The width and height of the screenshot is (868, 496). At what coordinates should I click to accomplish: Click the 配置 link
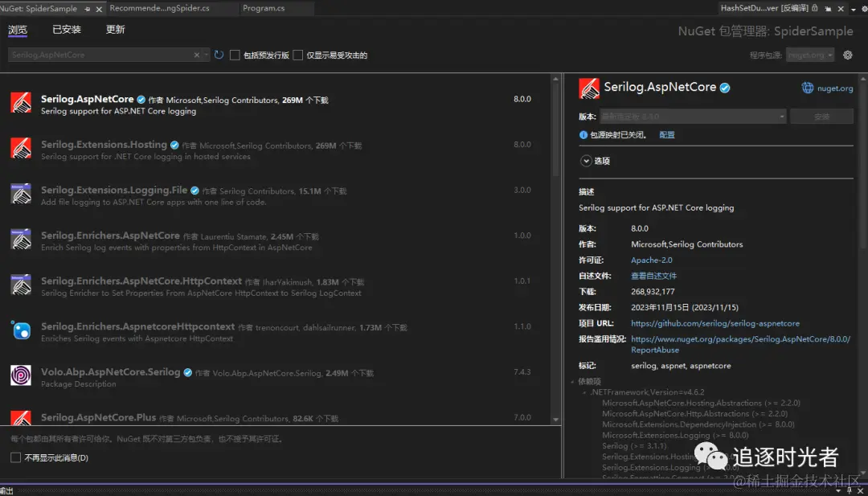click(667, 134)
